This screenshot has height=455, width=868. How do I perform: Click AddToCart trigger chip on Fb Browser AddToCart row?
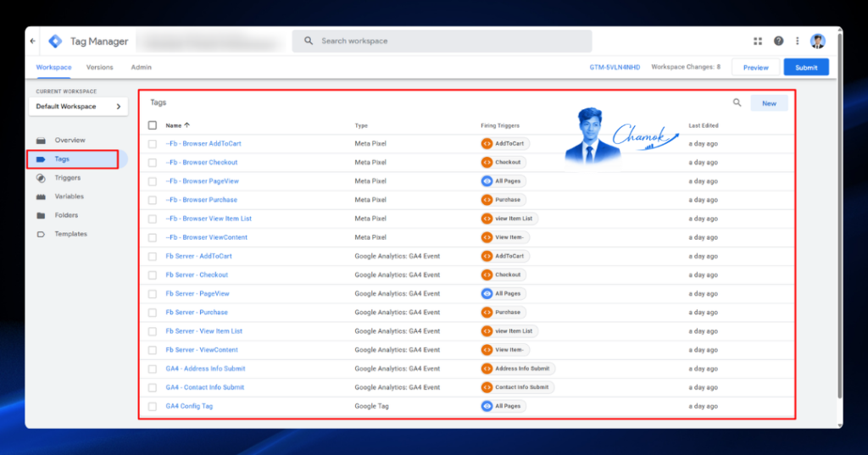coord(505,143)
